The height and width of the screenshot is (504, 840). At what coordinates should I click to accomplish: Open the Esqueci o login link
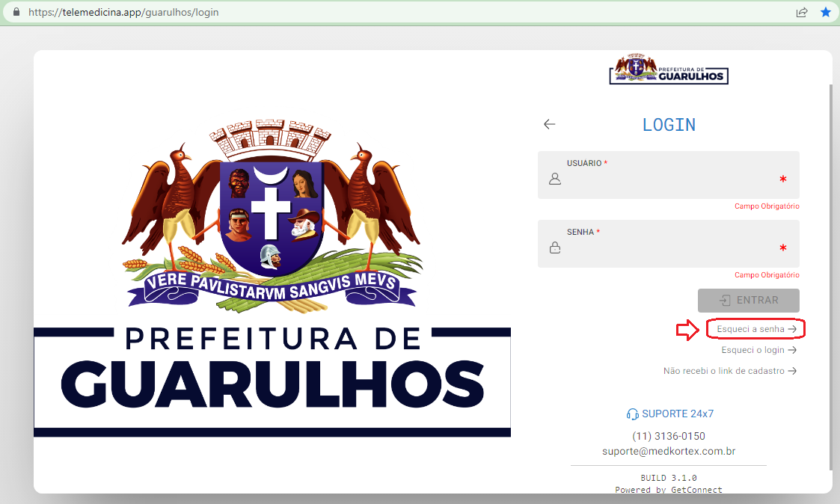(758, 350)
